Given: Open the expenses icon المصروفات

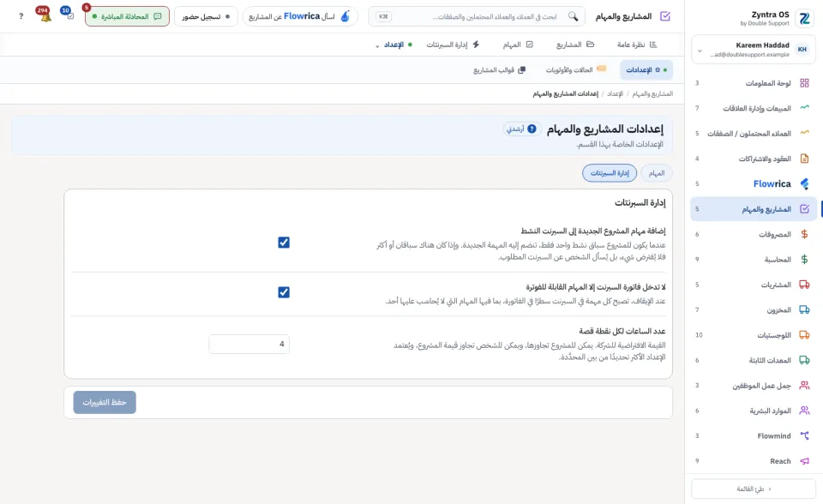Looking at the screenshot, I should [804, 234].
